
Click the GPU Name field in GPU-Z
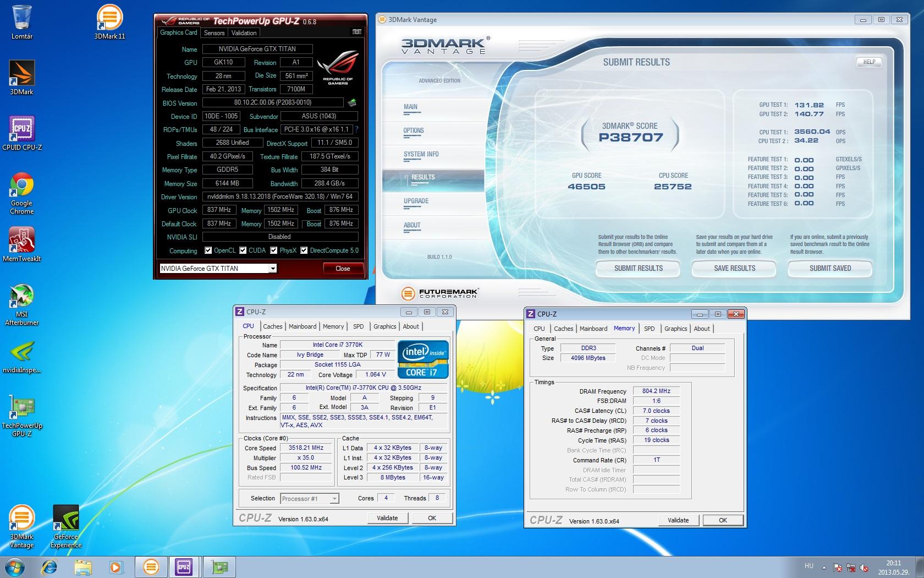(x=257, y=49)
